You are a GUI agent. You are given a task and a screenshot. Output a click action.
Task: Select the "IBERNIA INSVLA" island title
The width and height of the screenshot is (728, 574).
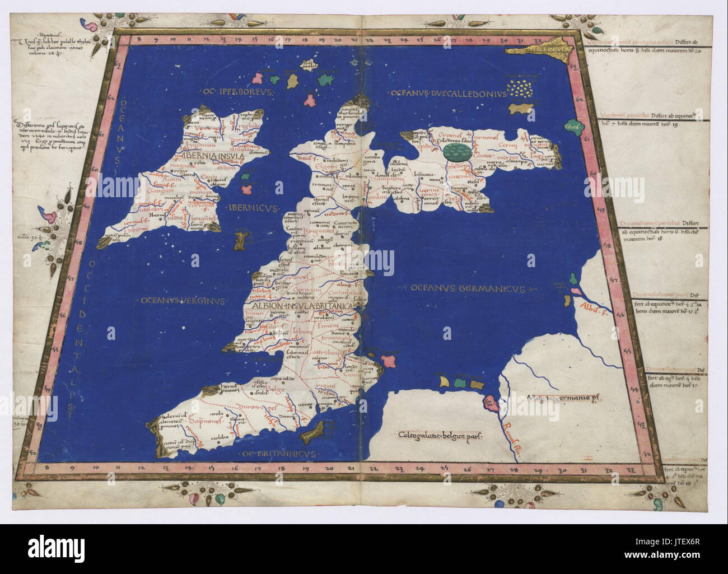click(213, 157)
